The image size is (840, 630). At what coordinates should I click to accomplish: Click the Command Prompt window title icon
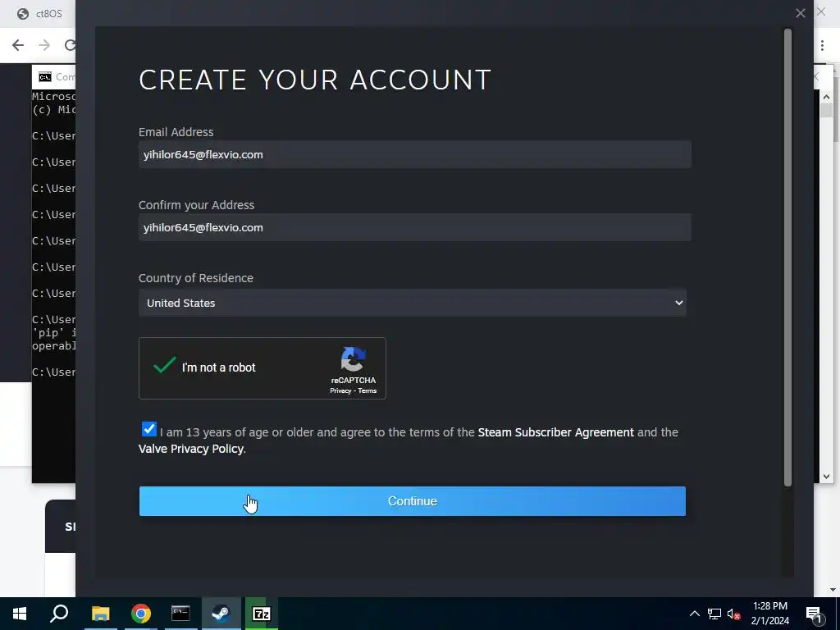[x=45, y=77]
